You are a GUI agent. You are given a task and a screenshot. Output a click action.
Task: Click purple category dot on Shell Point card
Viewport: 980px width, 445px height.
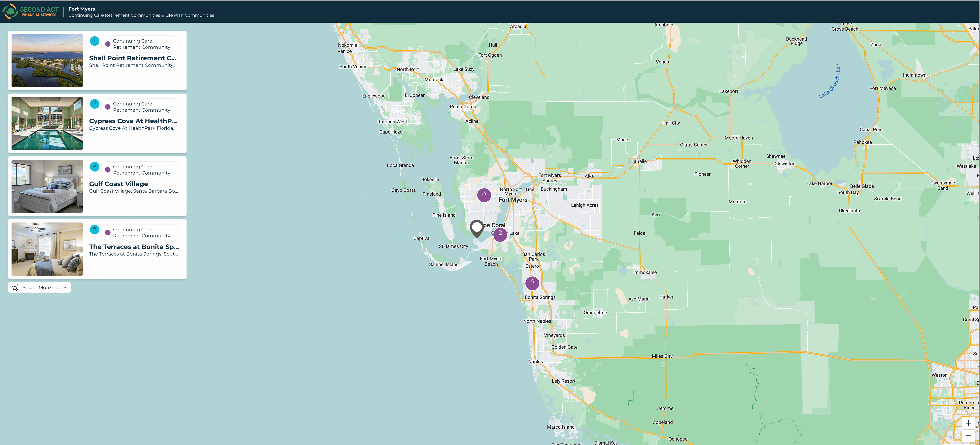coord(108,44)
